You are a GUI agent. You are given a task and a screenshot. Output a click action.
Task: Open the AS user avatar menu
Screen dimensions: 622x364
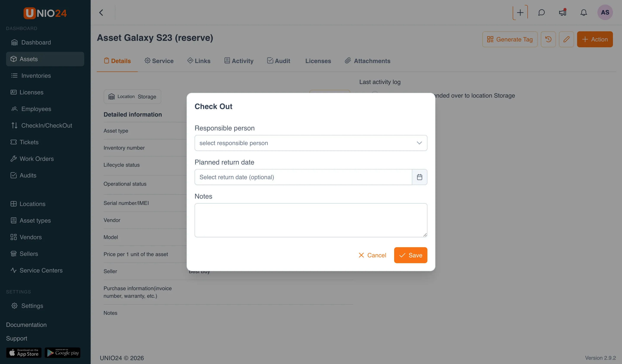click(x=605, y=12)
